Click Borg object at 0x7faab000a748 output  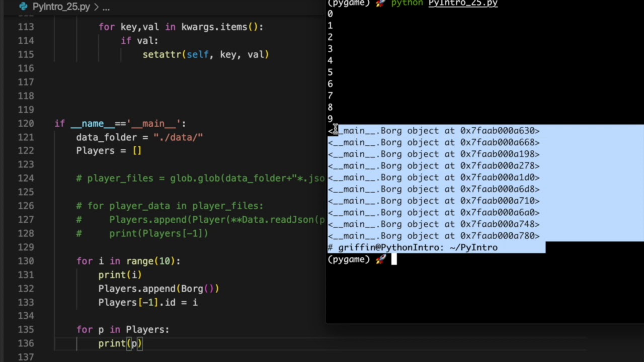[x=434, y=224]
